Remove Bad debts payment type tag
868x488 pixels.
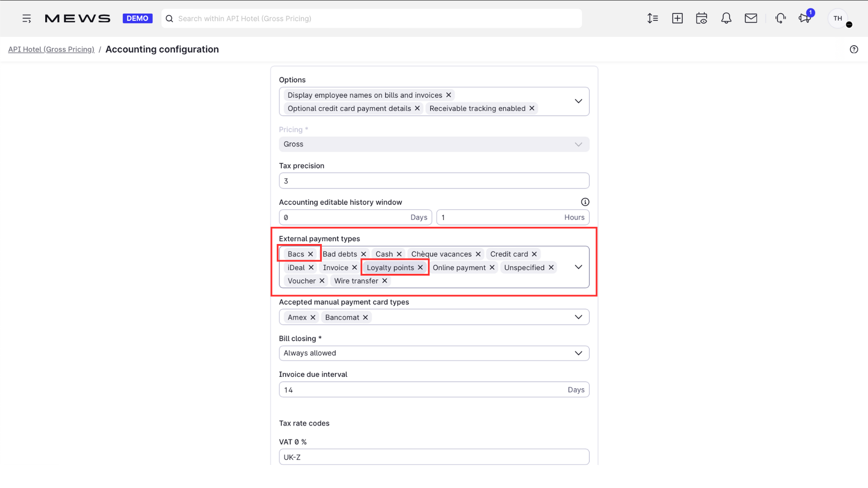tap(363, 254)
